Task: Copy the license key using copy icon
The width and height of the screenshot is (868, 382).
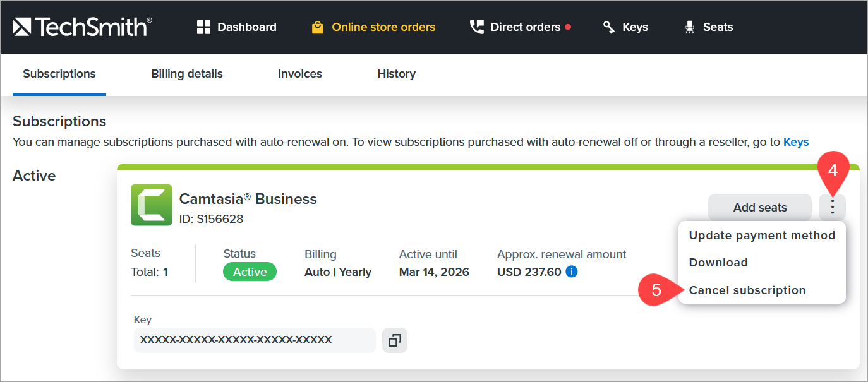Action: click(x=395, y=340)
